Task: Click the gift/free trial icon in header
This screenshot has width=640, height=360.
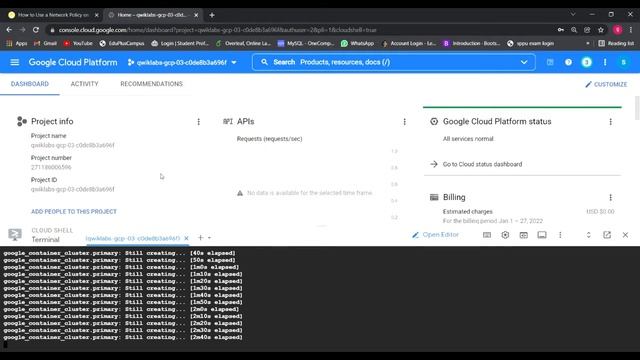Action: click(x=550, y=62)
